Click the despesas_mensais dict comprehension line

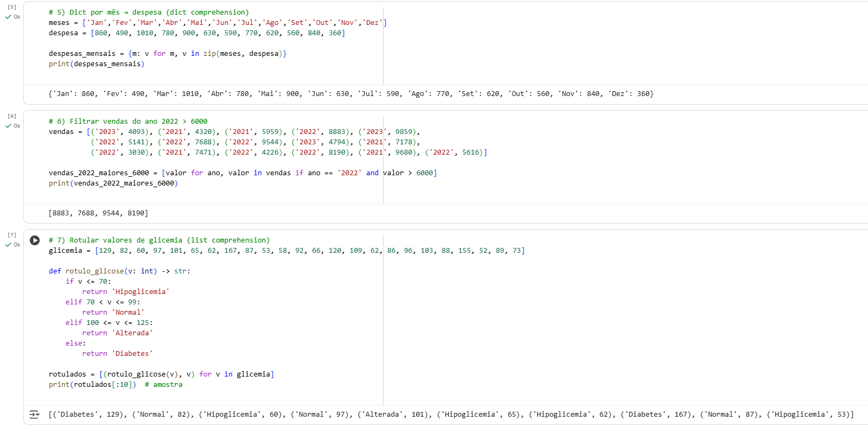pos(167,54)
